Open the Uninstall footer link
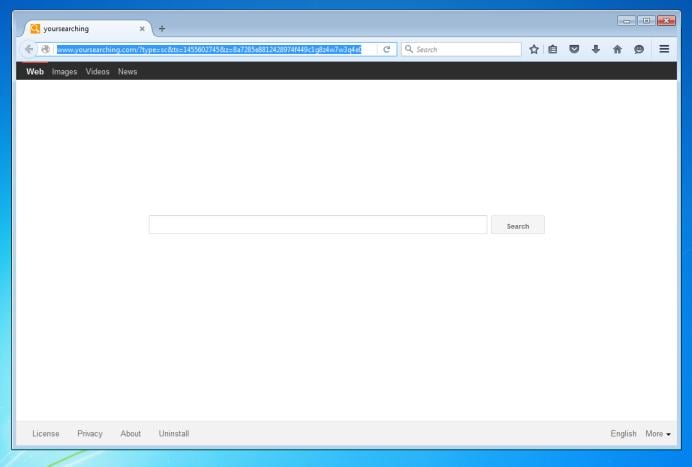This screenshot has width=692, height=467. (174, 433)
